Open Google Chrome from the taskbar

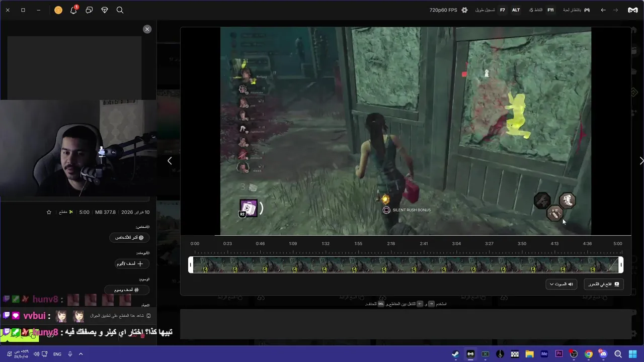pos(589,354)
